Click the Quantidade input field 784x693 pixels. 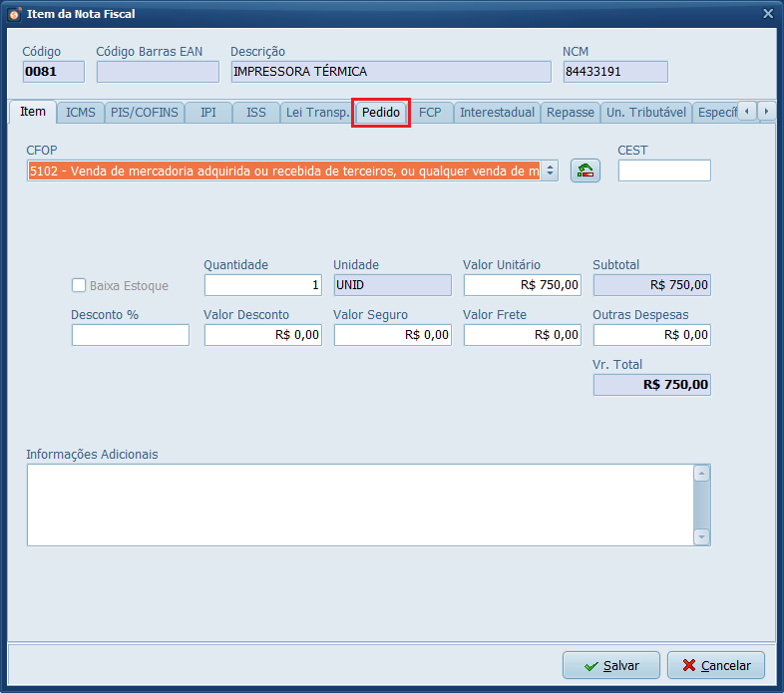point(262,285)
